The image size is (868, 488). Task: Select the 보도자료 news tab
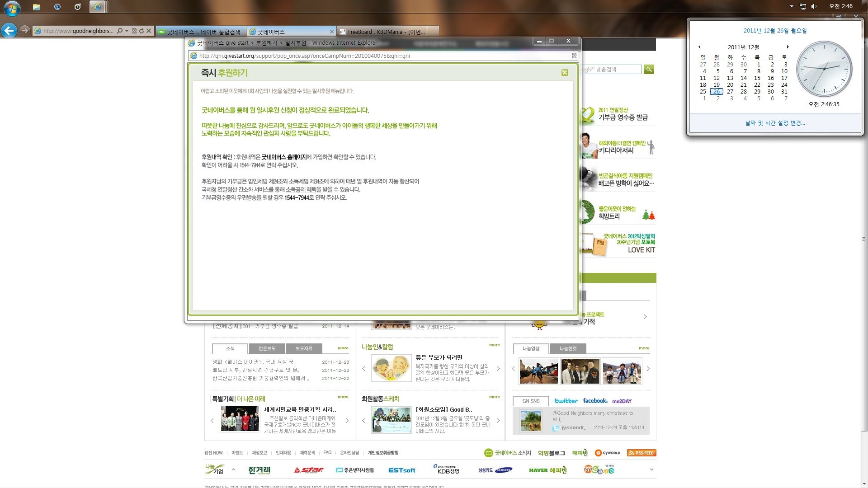(304, 348)
